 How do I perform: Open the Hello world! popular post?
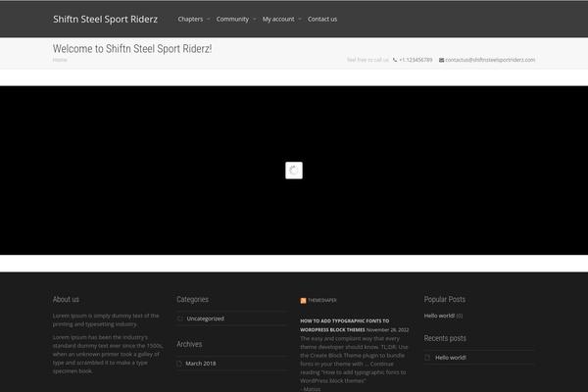coord(439,316)
